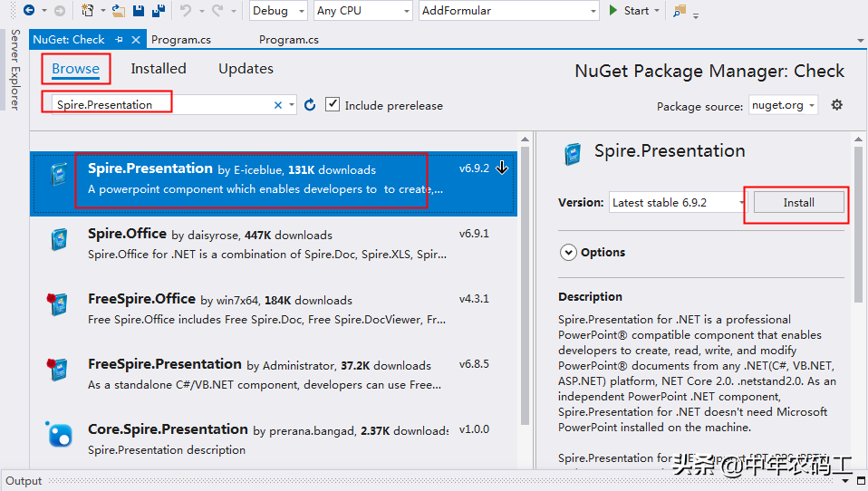Open the Navigate Backward history dropdown
868x491 pixels.
(44, 11)
